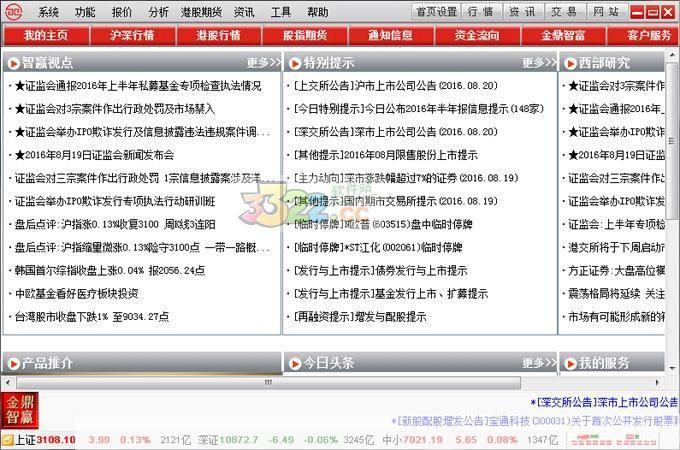The image size is (680, 450).
Task: Click the 西部研究 panel play icon
Action: [570, 63]
